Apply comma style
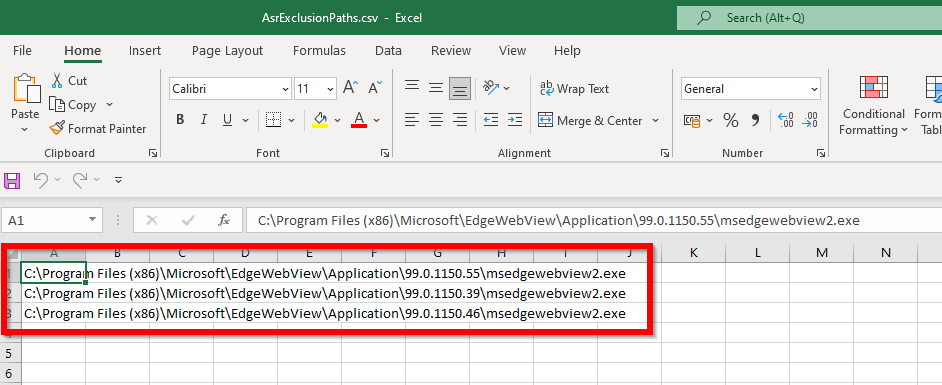Image resolution: width=942 pixels, height=385 pixels. pyautogui.click(x=755, y=120)
